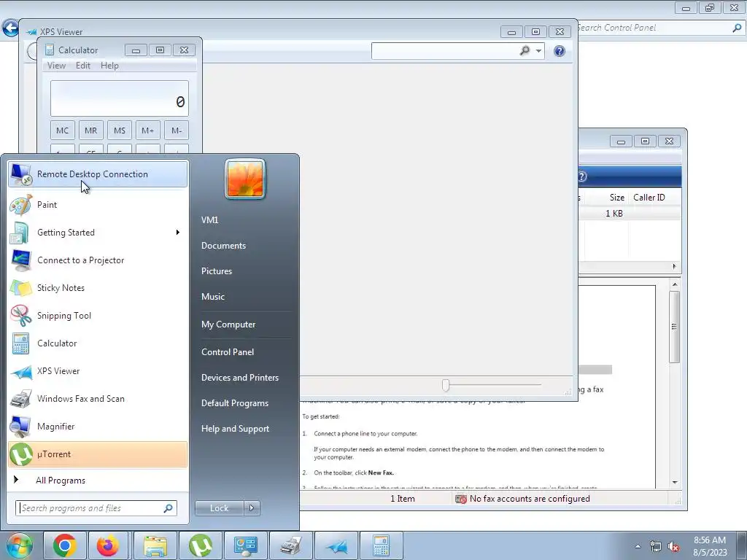Screen dimensions: 747x560
Task: Click the calculator MS button
Action: 120,131
